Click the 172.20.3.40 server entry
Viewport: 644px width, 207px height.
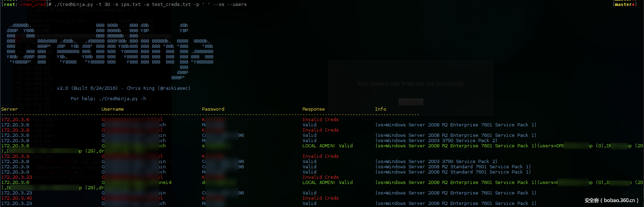tap(16, 198)
